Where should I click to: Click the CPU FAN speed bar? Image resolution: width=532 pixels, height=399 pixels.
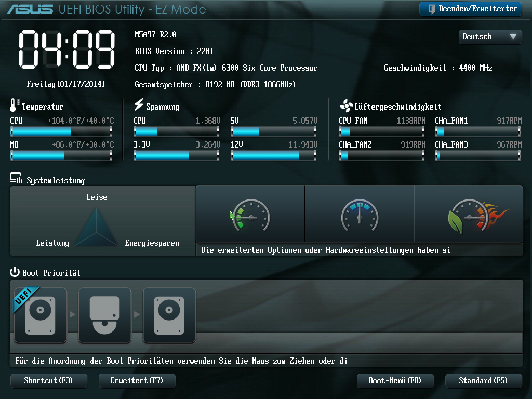pyautogui.click(x=382, y=131)
